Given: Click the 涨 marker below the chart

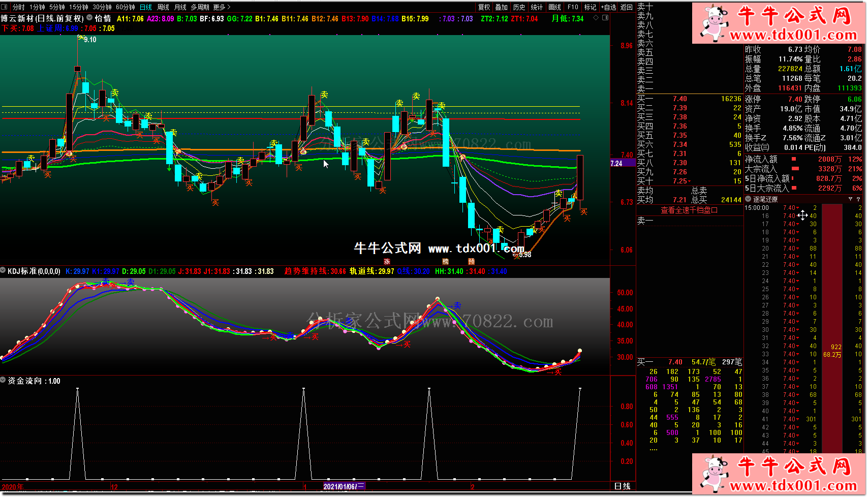Looking at the screenshot, I should 387,261.
